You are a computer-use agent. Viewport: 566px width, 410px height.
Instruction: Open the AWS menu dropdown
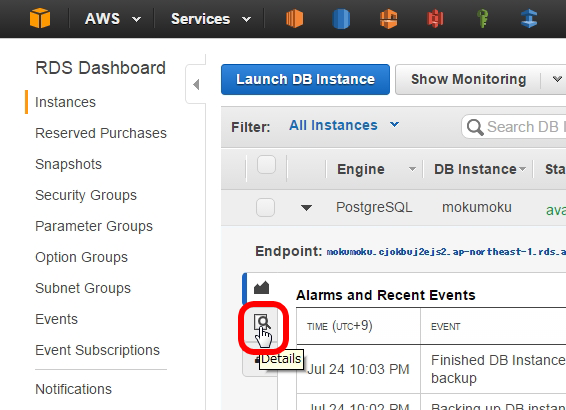(x=113, y=19)
